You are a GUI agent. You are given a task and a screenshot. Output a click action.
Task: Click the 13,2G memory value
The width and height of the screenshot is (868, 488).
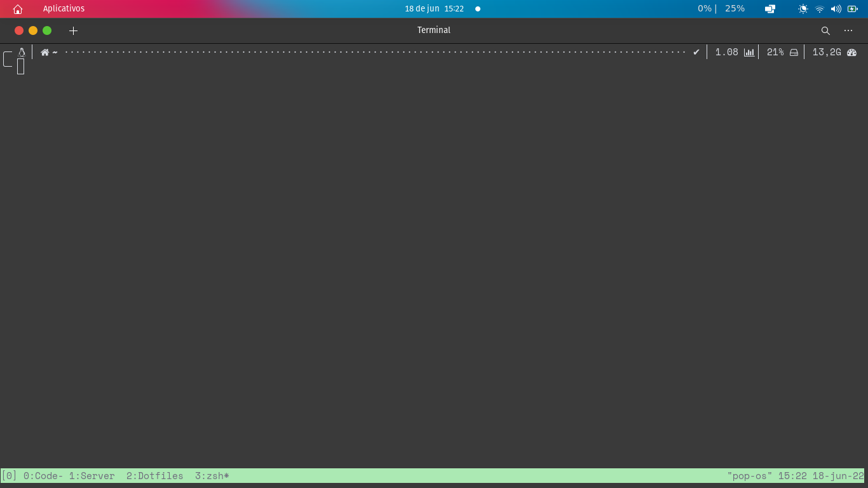pos(827,52)
